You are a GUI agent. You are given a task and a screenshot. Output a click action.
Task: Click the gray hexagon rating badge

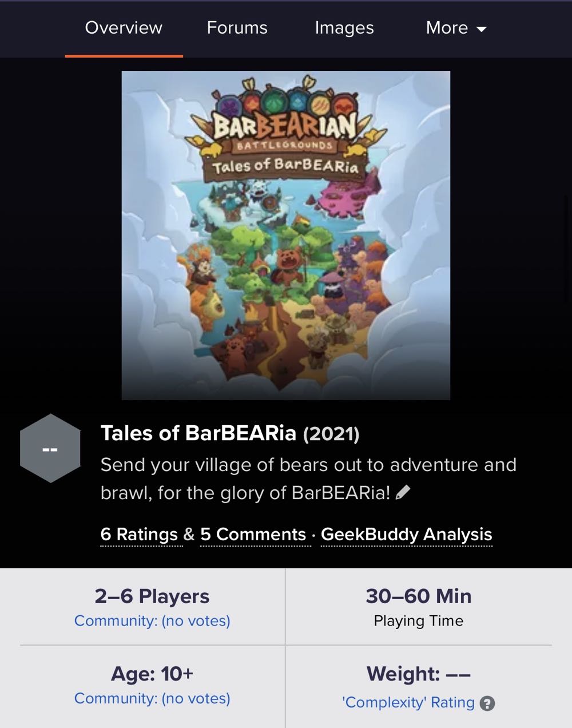pos(50,448)
